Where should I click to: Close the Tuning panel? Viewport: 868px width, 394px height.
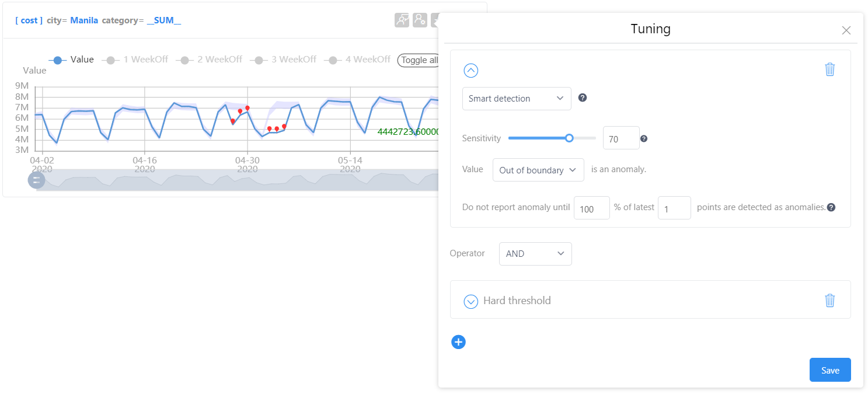(x=846, y=30)
